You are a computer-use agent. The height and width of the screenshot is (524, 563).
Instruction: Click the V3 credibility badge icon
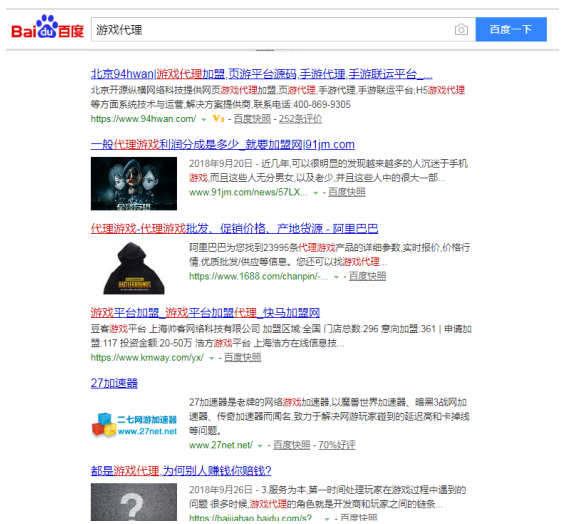point(218,119)
